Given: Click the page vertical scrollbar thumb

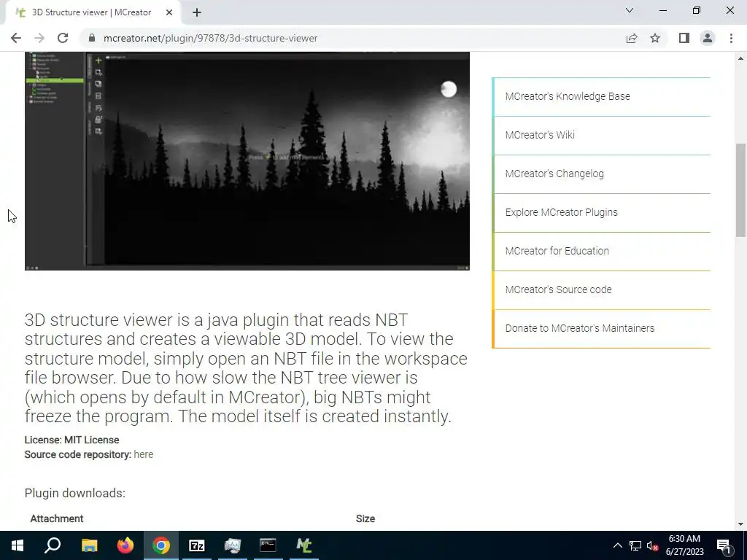Looking at the screenshot, I should coord(741,190).
